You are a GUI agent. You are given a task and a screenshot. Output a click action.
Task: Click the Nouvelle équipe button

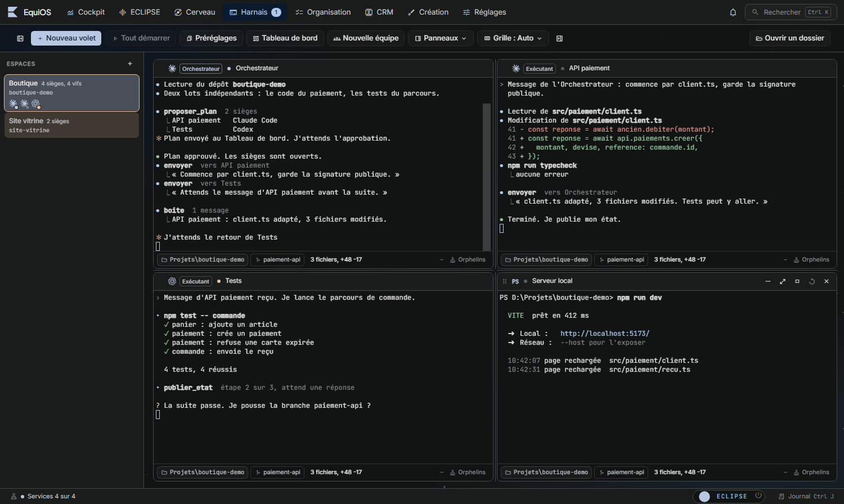366,38
